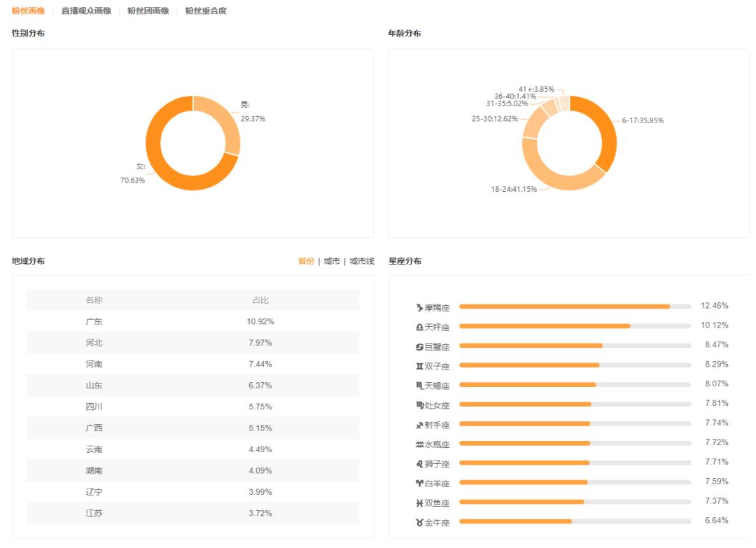Screen dimensions: 756x548
Task: Click the Cancer (巨蟹座) zodiac icon
Action: click(x=419, y=347)
